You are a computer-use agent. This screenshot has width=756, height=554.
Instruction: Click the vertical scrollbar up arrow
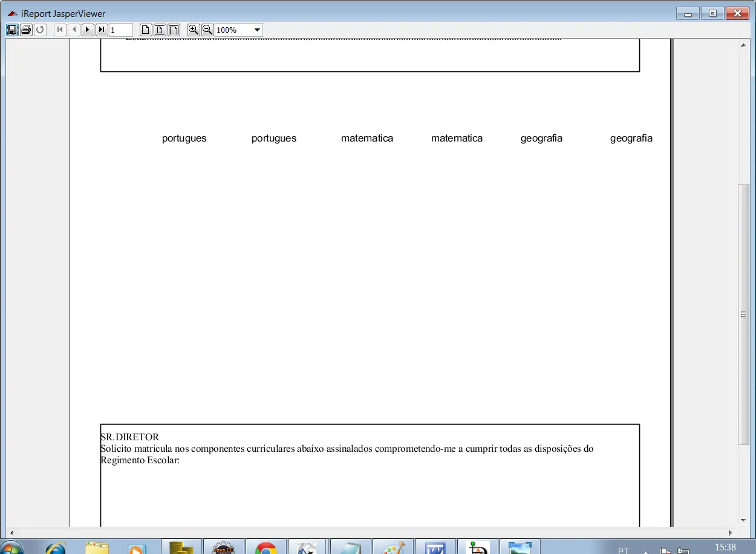coord(743,45)
